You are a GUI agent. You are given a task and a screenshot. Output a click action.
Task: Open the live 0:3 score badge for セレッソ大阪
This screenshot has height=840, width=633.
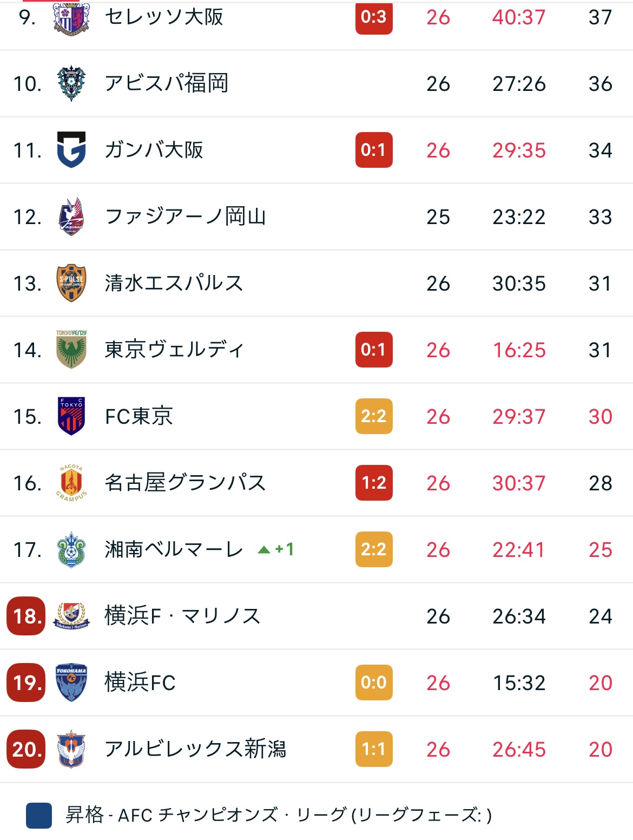coord(374,17)
